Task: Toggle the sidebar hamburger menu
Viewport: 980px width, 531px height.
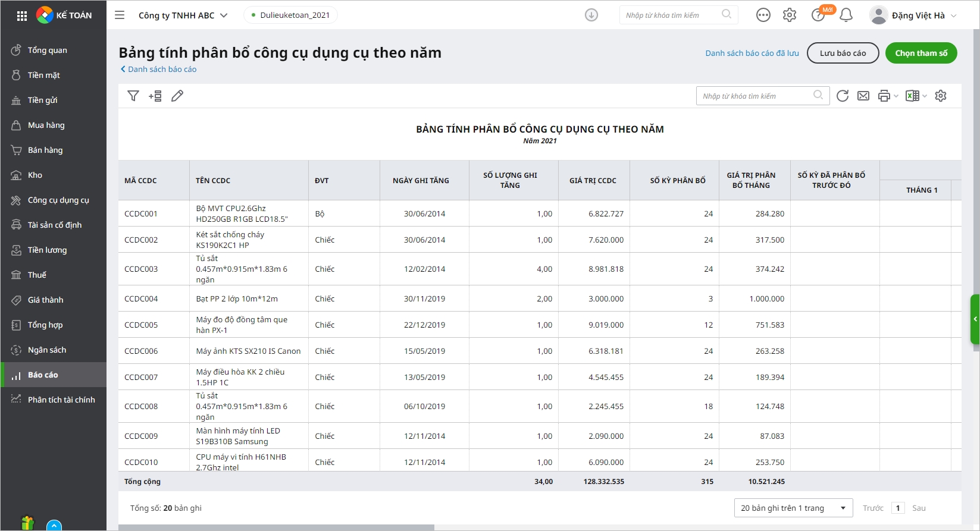Action: (x=120, y=15)
